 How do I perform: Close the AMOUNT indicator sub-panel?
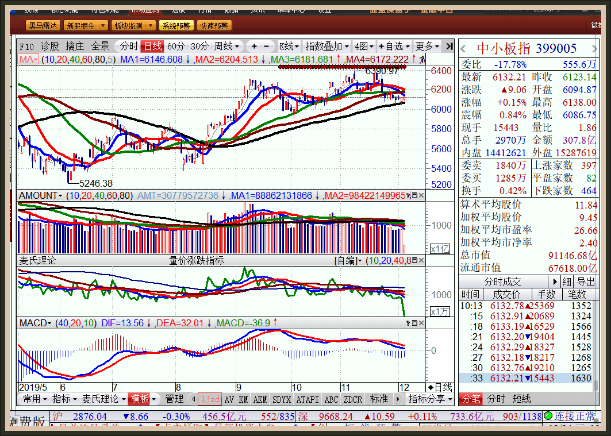pos(421,195)
